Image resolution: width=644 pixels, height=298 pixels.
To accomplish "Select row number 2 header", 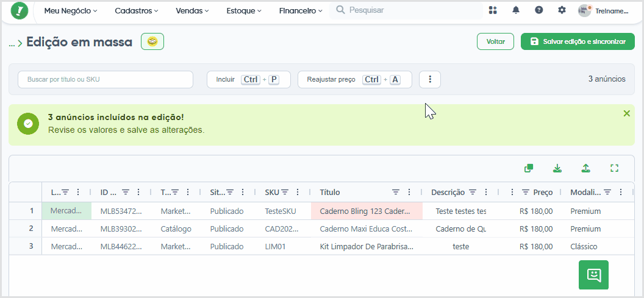I will coord(25,229).
